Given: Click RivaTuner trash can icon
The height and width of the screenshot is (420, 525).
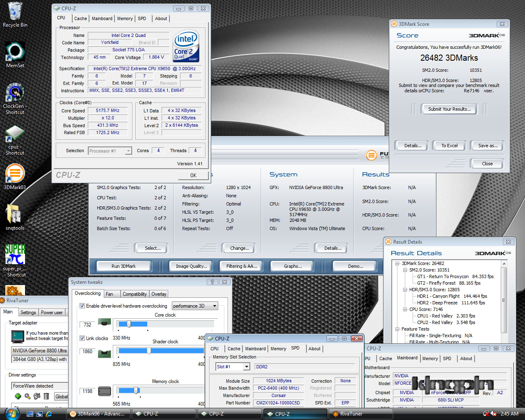Looking at the screenshot, I should click(x=46, y=396).
